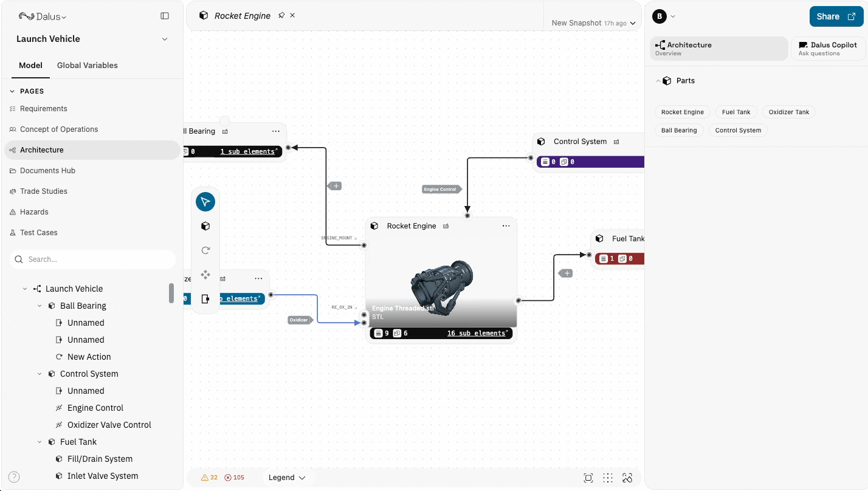Add label on Fuel Tank connection plus tag

click(567, 273)
